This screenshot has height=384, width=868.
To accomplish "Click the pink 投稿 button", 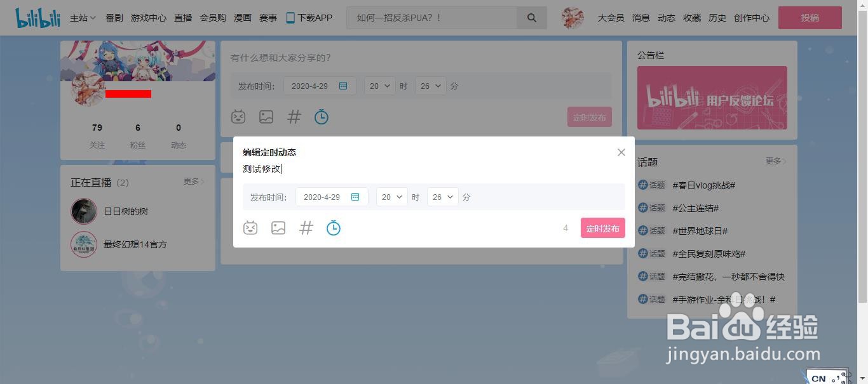I will [x=810, y=18].
